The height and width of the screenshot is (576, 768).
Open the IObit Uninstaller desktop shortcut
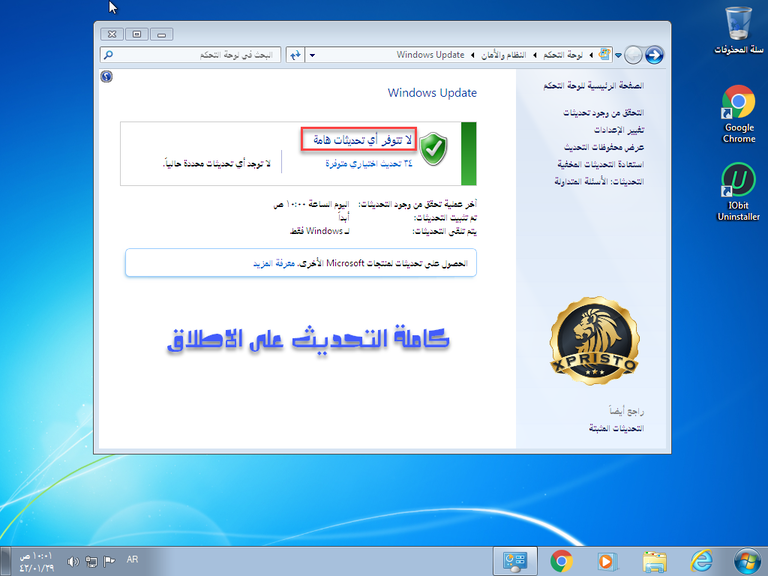[739, 192]
